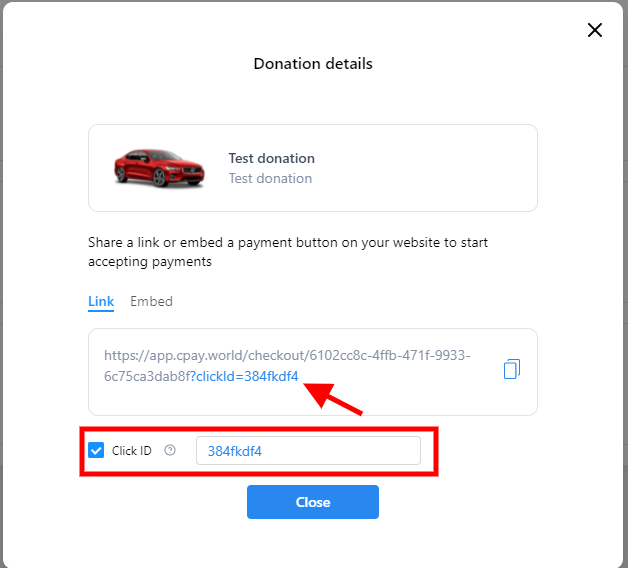
Task: Click the Click ID help question-mark icon
Action: click(x=170, y=451)
